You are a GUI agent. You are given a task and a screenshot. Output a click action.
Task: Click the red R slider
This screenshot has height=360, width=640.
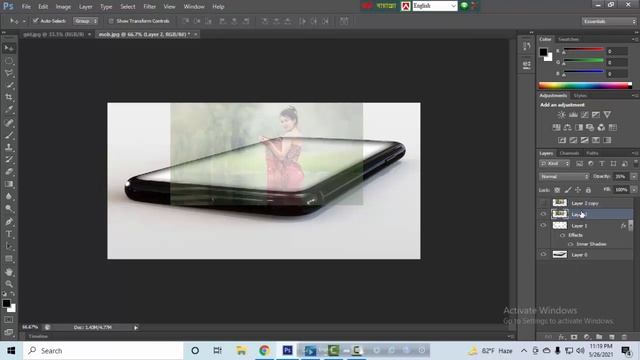[584, 50]
